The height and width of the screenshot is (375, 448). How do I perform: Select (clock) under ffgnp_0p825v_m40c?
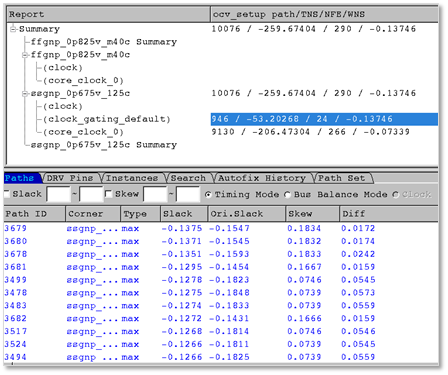pyautogui.click(x=63, y=68)
